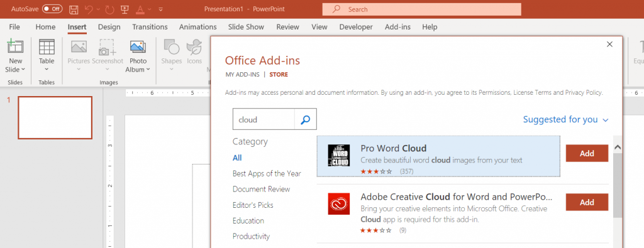Click the New Slide icon
The width and height of the screenshot is (644, 248).
click(x=15, y=46)
